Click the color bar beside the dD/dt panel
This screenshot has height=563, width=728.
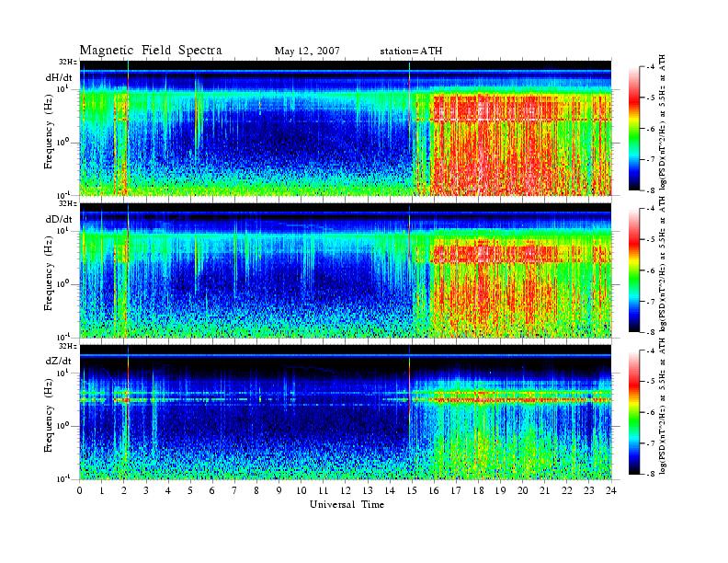(x=633, y=270)
